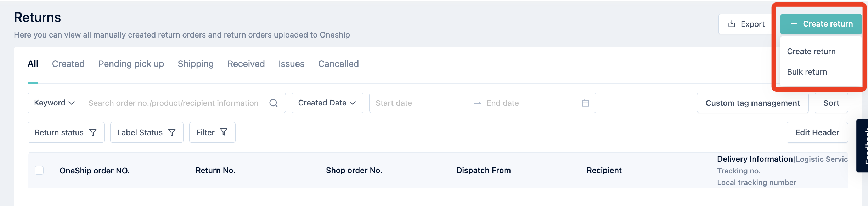This screenshot has width=868, height=206.
Task: Switch to the Issues tab
Action: [x=291, y=64]
